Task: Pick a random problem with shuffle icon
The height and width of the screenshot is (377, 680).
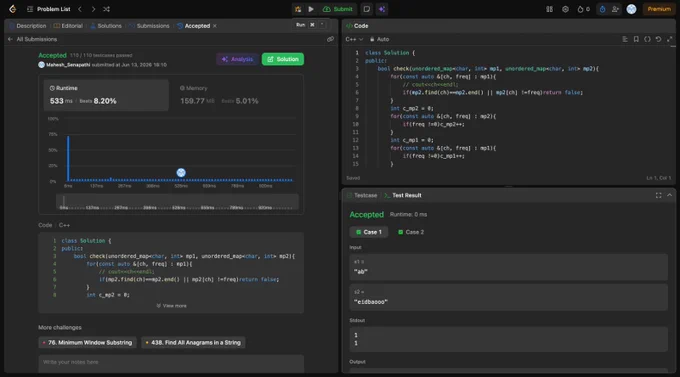Action: click(x=106, y=9)
